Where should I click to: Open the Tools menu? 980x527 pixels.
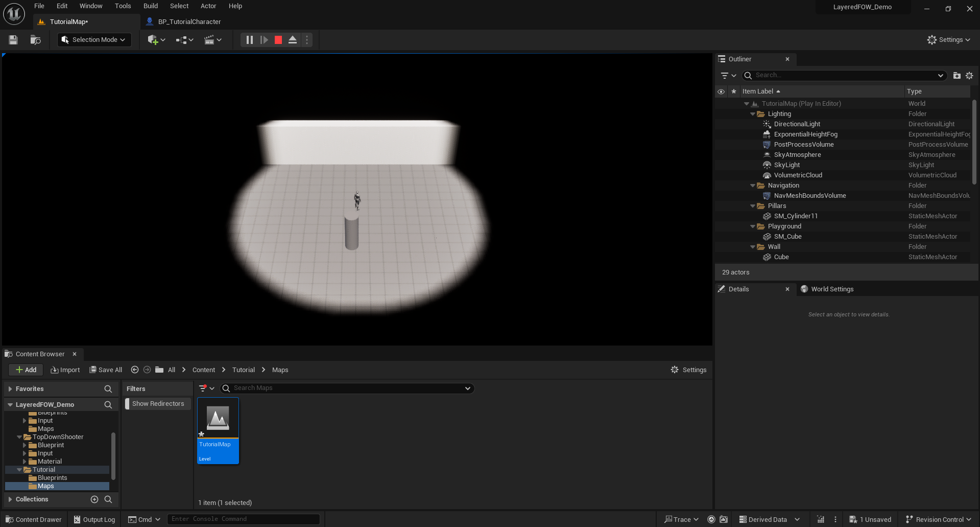[123, 6]
